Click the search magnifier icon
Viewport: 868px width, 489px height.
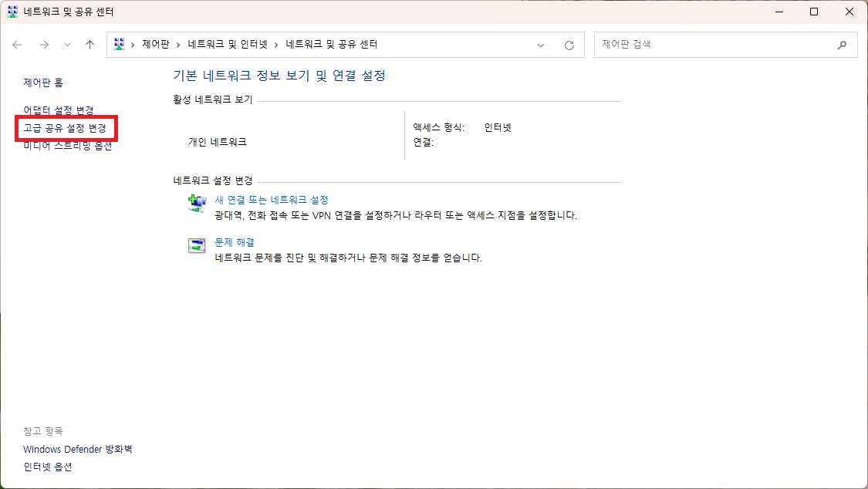tap(843, 45)
